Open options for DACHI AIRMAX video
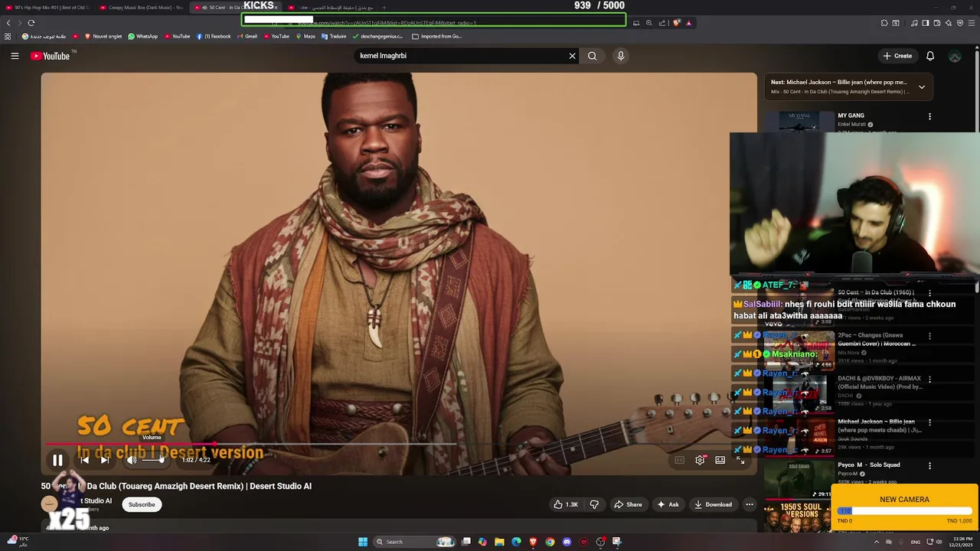 coord(929,379)
